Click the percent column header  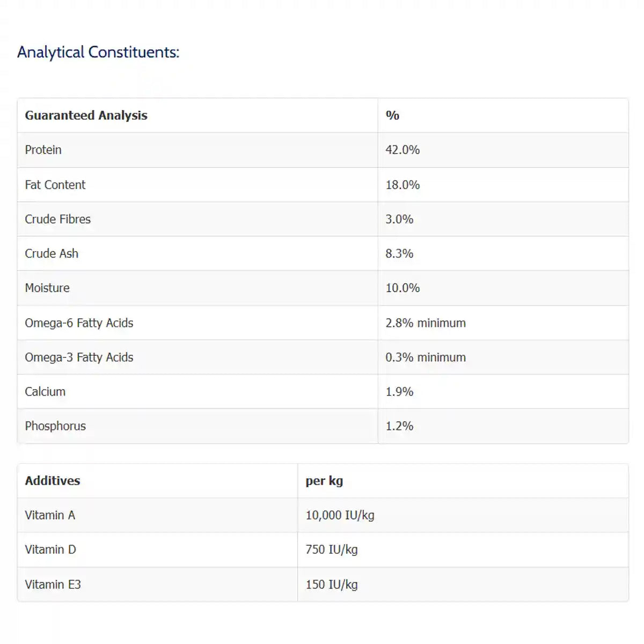pos(392,115)
